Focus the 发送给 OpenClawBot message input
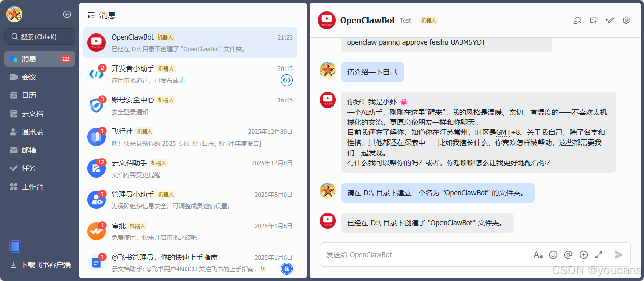Viewport: 644px width, 281px height. click(426, 255)
